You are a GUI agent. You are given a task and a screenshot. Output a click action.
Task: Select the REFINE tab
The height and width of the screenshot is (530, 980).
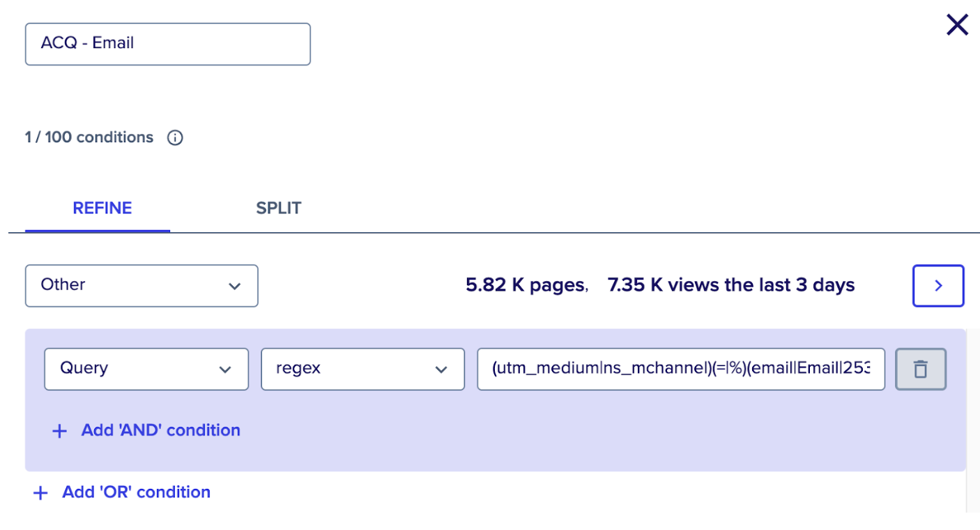pyautogui.click(x=102, y=208)
